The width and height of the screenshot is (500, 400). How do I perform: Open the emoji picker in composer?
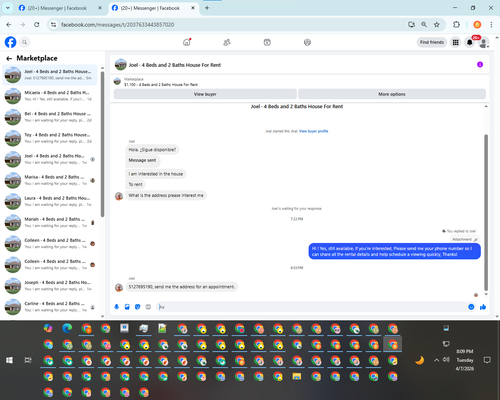[x=471, y=307]
